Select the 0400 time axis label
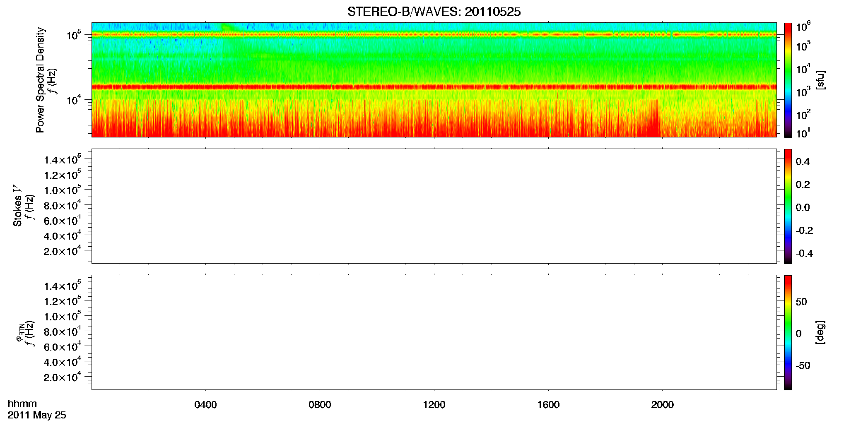The width and height of the screenshot is (868, 447). tap(205, 405)
